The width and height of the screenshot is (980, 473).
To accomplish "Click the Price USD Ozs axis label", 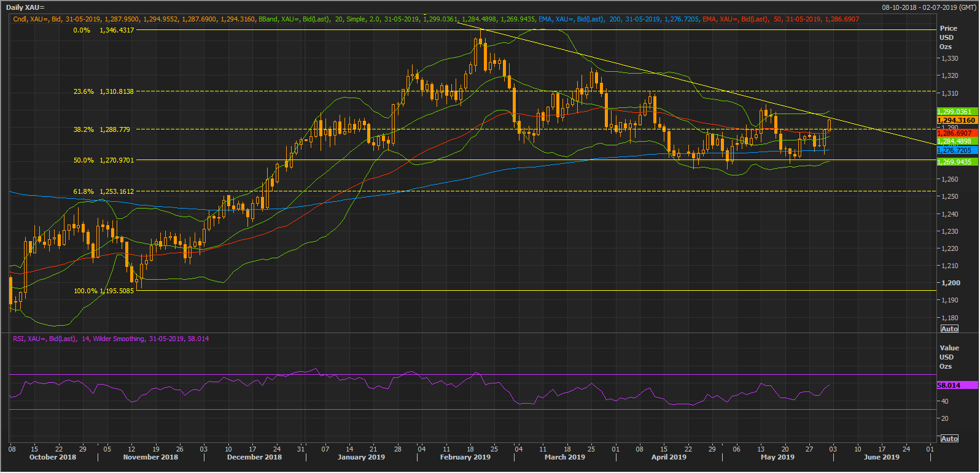I will pos(948,37).
